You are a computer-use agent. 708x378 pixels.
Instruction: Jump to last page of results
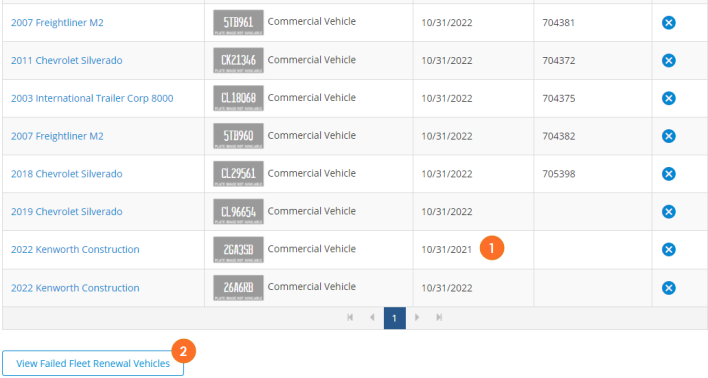point(439,317)
